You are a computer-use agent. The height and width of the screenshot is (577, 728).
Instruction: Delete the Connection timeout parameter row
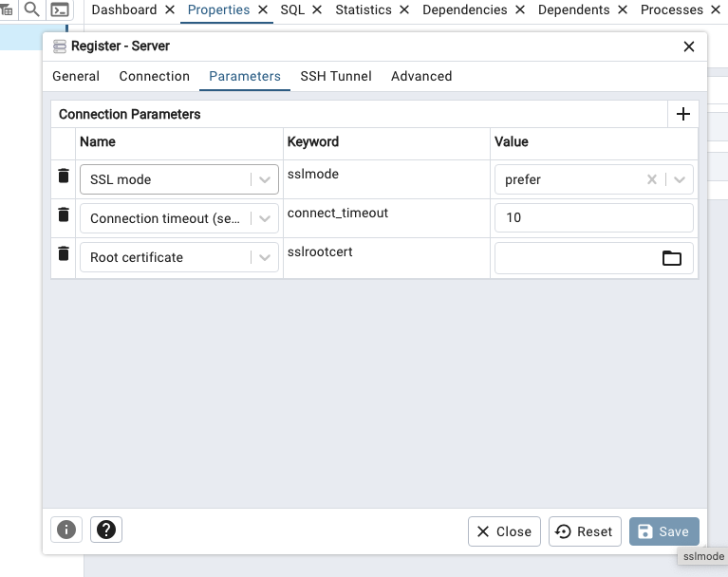[64, 215]
